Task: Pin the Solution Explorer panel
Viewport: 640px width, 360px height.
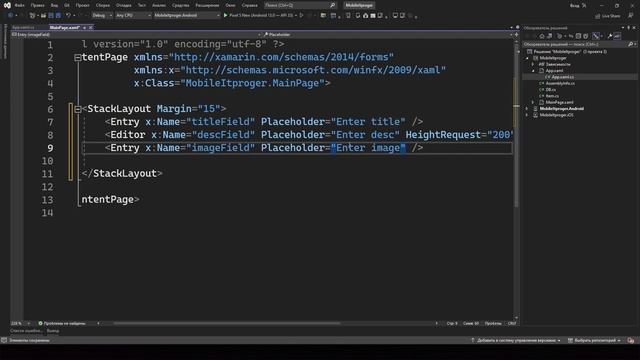Action: (x=629, y=28)
